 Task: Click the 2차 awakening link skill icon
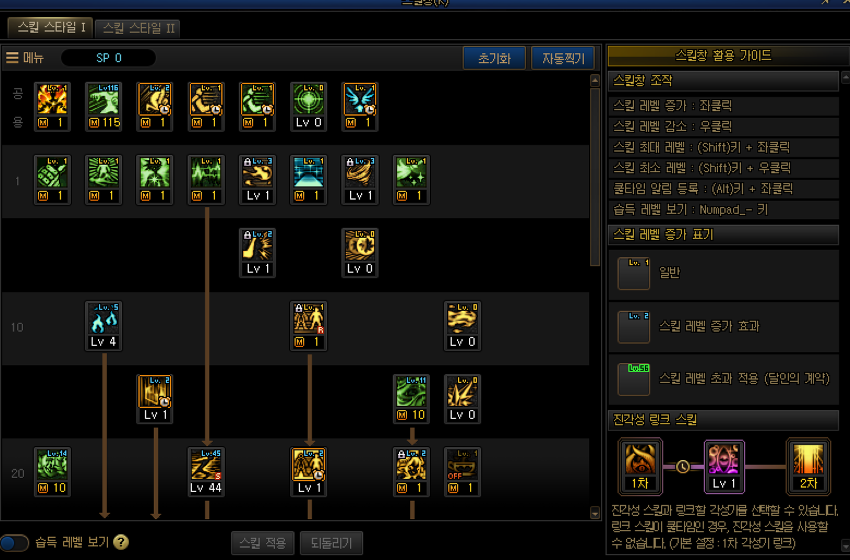[x=808, y=466]
